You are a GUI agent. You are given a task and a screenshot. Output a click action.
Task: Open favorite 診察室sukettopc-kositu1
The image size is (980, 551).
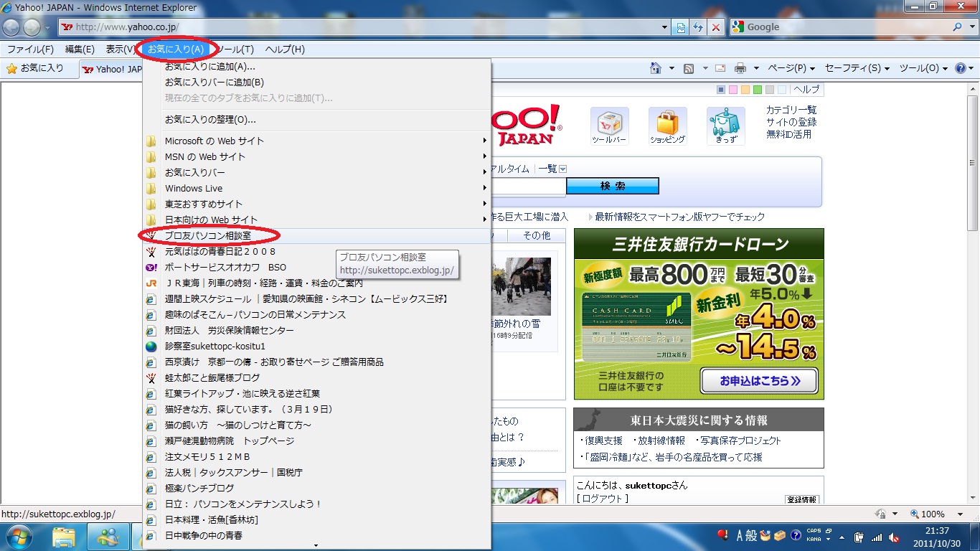click(x=316, y=347)
